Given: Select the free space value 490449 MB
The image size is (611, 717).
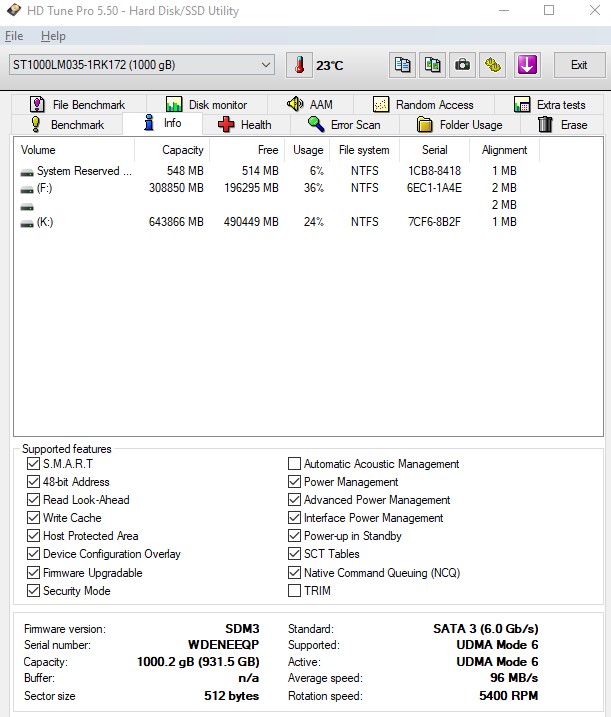Looking at the screenshot, I should pos(251,222).
